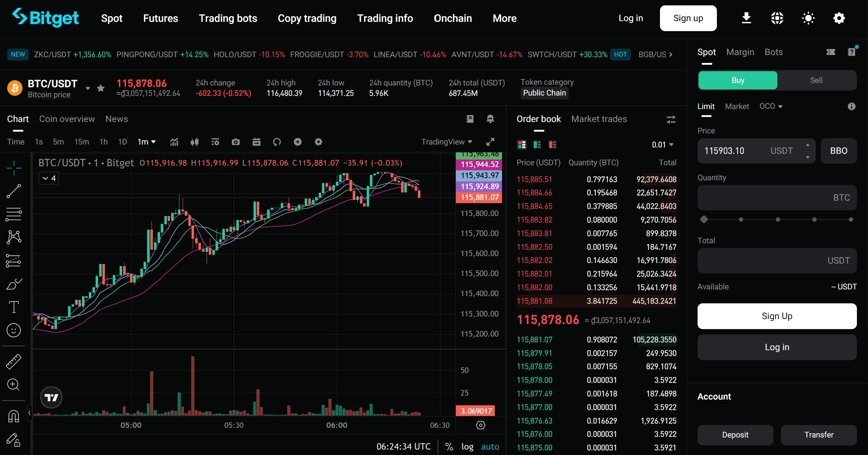Select the Fibonacci retracement tool
Image resolution: width=868 pixels, height=455 pixels.
[14, 214]
